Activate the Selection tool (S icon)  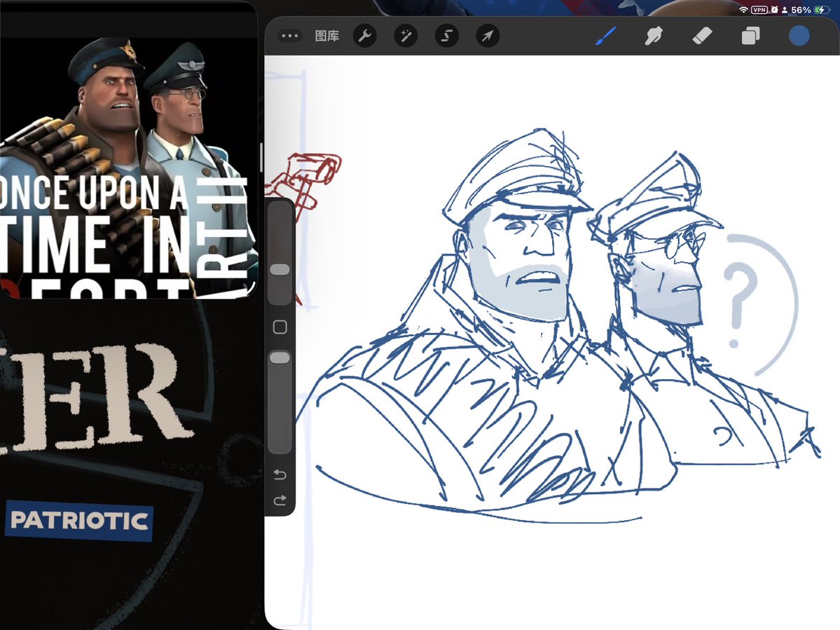click(447, 36)
